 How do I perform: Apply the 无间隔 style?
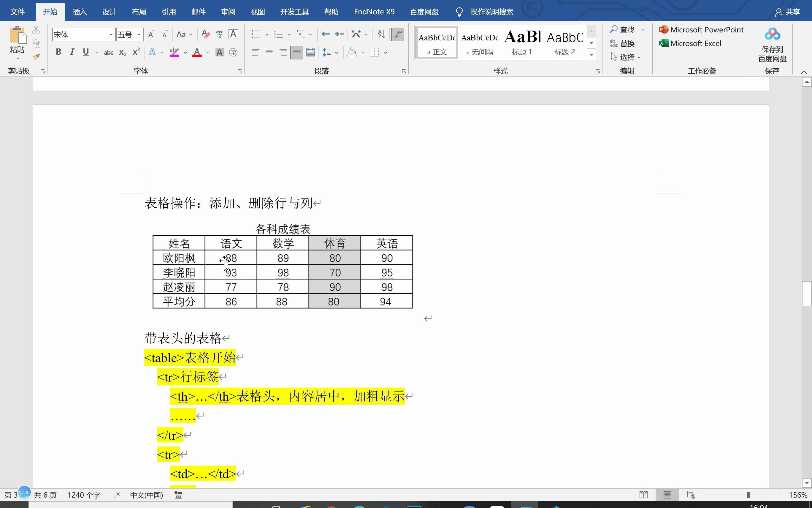(480, 43)
